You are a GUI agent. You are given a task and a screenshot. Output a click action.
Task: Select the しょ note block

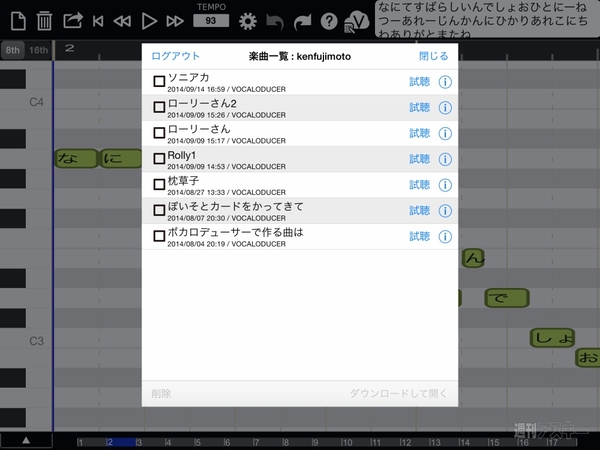552,338
